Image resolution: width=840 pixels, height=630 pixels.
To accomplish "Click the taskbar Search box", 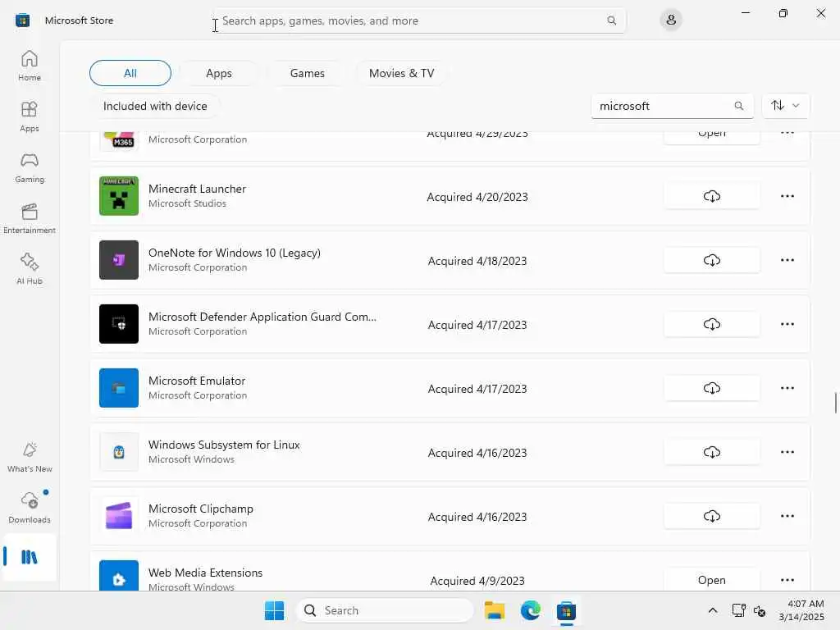I will (x=385, y=610).
